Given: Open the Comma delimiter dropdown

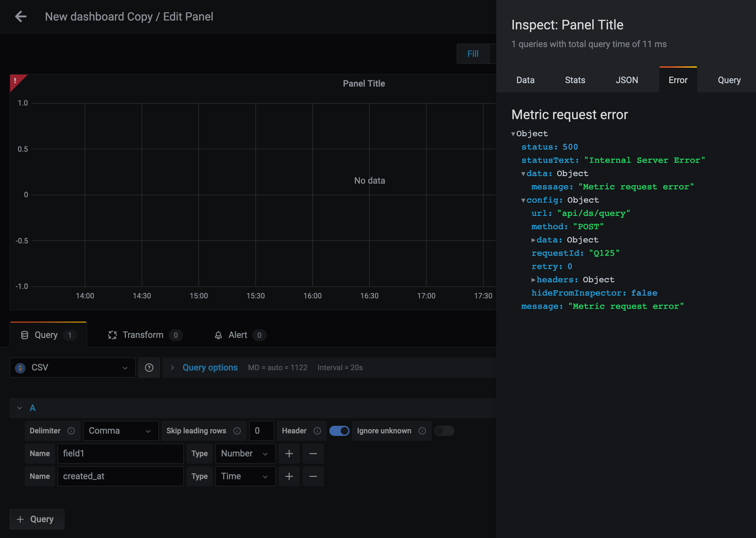Looking at the screenshot, I should (x=120, y=431).
